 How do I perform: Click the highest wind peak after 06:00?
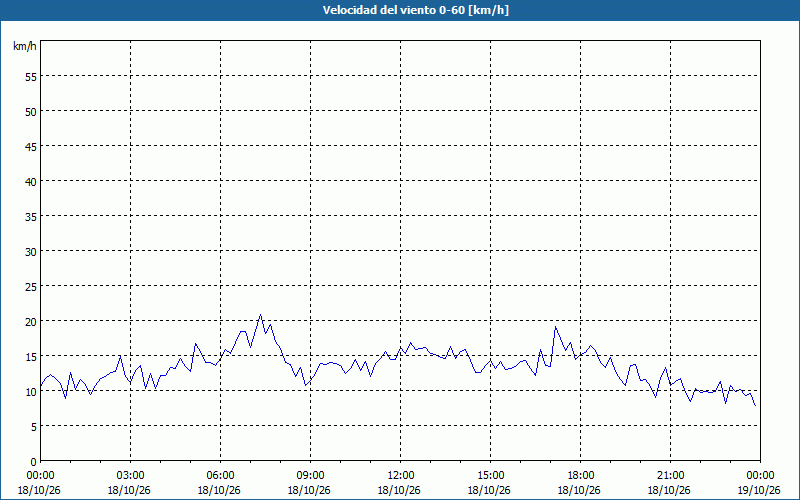[x=260, y=315]
